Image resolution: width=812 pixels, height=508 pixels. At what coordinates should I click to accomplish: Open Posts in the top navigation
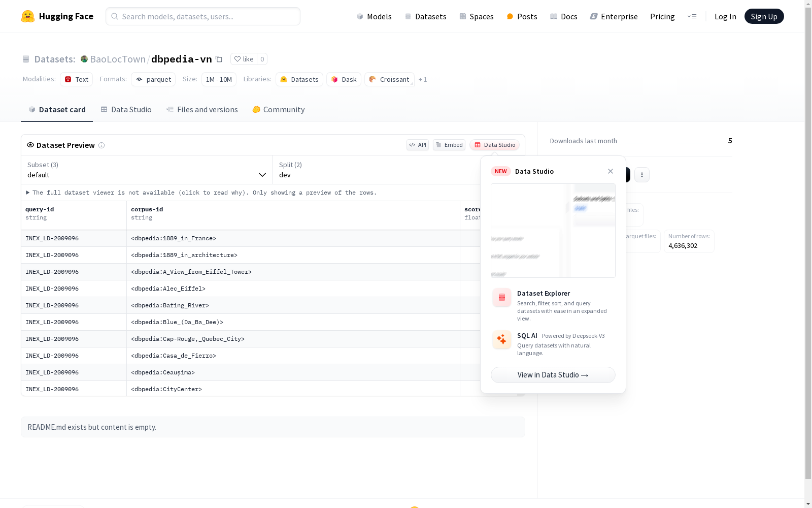pyautogui.click(x=522, y=16)
